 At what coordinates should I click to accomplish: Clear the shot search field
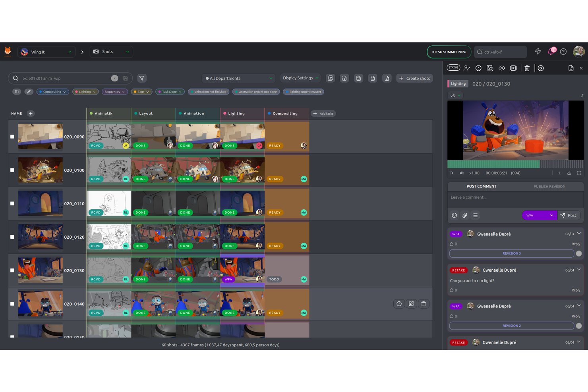(114, 78)
